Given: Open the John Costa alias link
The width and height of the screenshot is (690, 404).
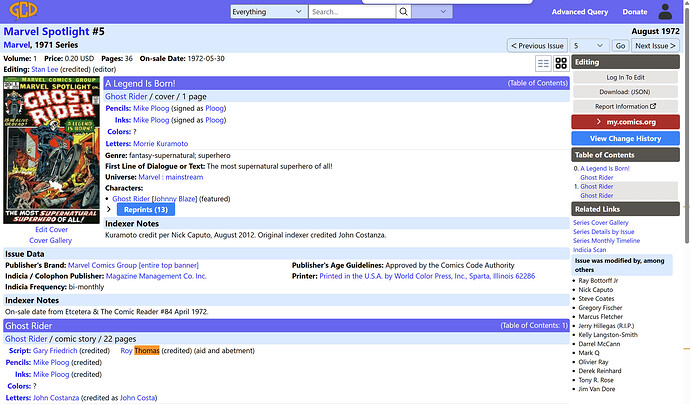Looking at the screenshot, I should 137,398.
